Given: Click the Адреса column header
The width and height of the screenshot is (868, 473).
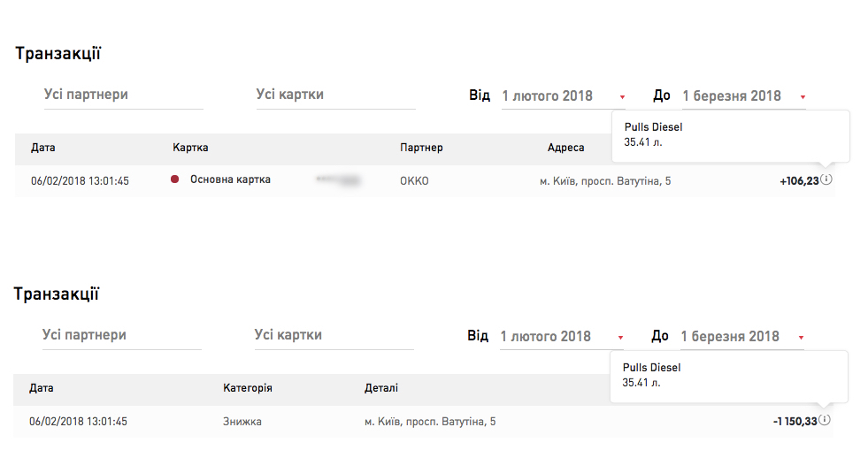Looking at the screenshot, I should [x=565, y=148].
